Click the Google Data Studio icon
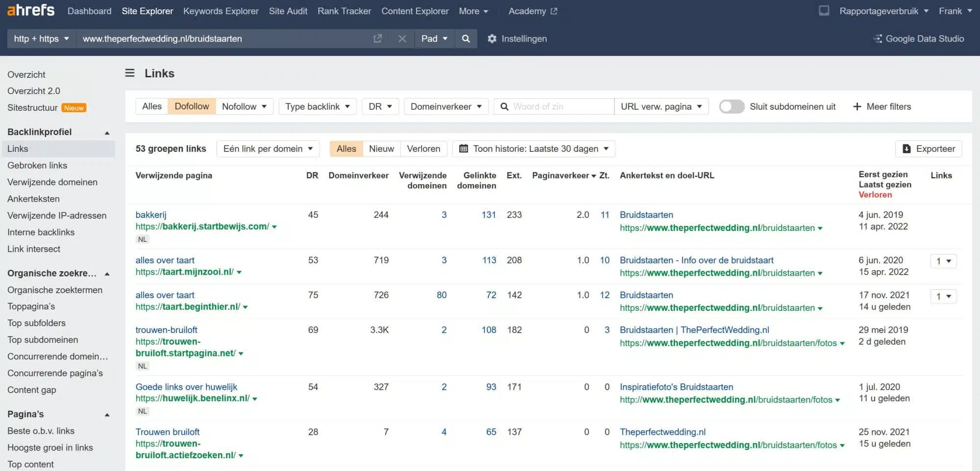The image size is (980, 471). pyautogui.click(x=877, y=39)
